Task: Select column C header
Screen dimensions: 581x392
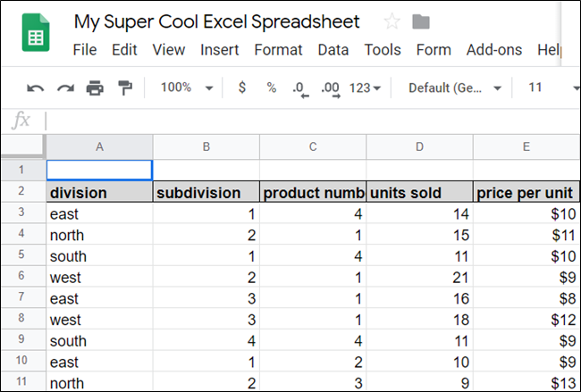Action: 313,146
